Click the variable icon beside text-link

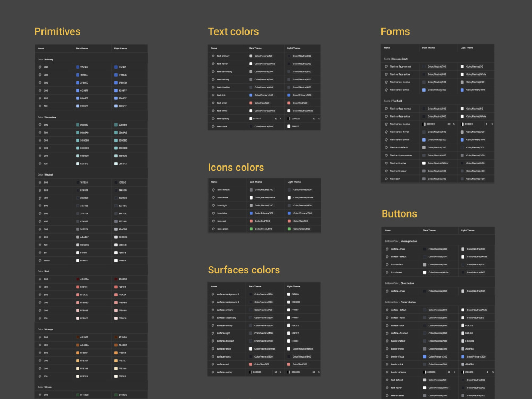[x=213, y=95]
